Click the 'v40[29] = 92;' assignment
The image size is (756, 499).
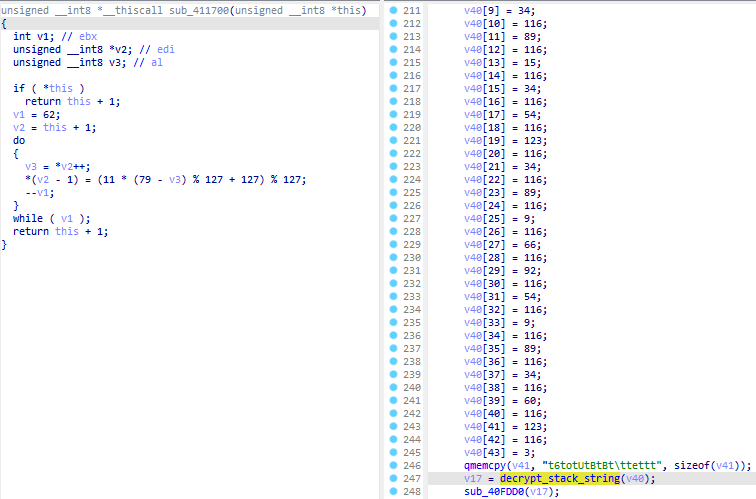click(x=503, y=270)
